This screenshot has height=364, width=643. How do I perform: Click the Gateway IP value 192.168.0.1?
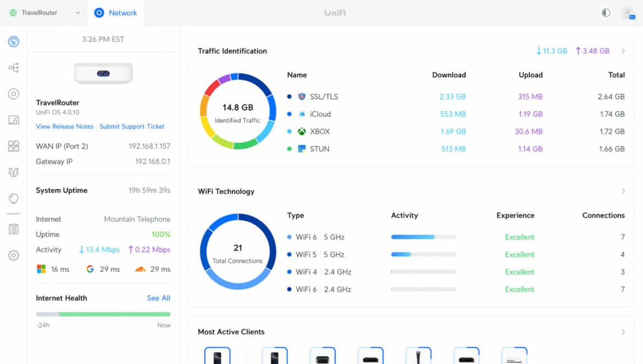tap(153, 162)
